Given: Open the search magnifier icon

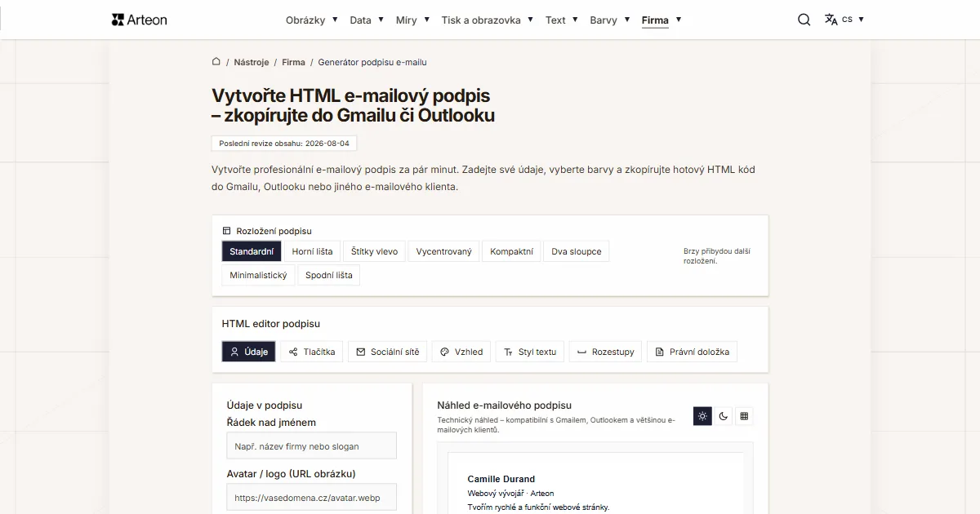Looking at the screenshot, I should tap(804, 20).
